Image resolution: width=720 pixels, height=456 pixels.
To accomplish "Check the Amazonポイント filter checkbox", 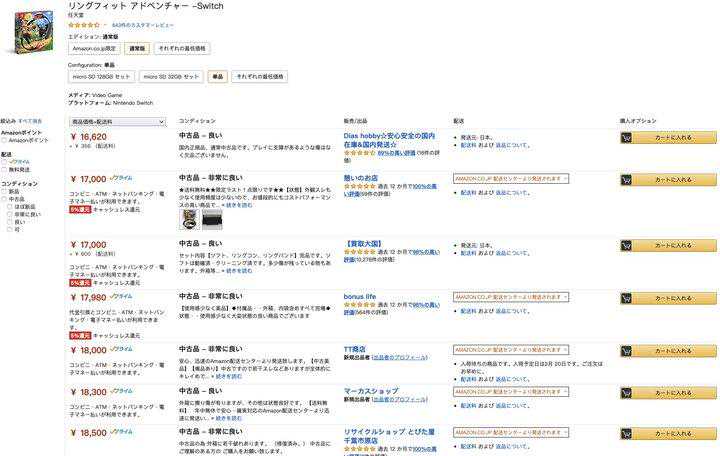I will click(5, 141).
